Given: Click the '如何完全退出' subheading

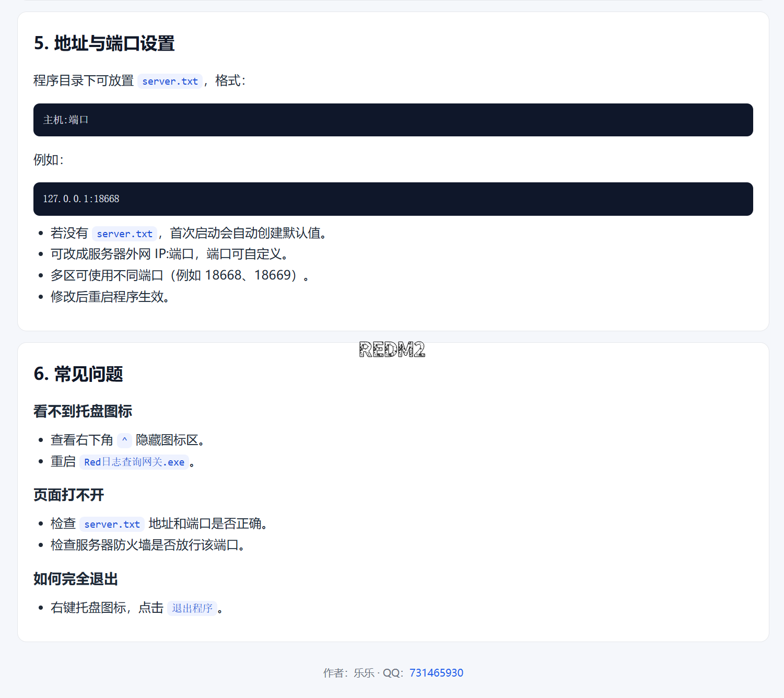Looking at the screenshot, I should [x=76, y=579].
